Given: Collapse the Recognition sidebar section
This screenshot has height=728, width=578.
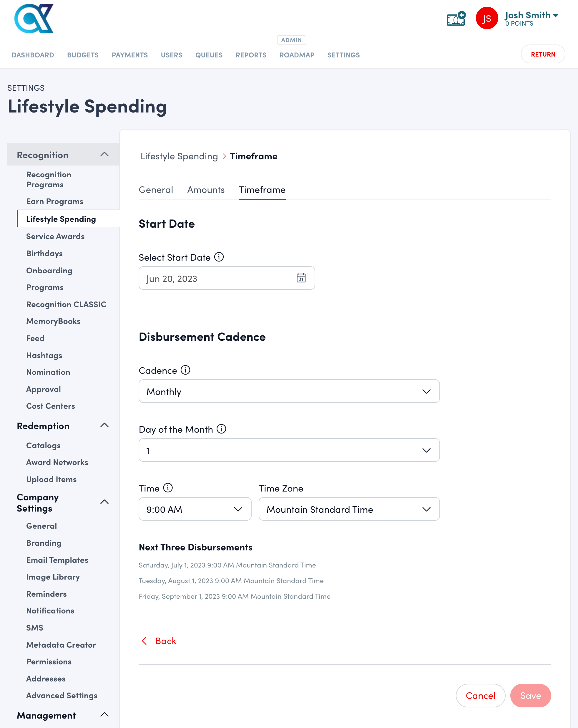Looking at the screenshot, I should 104,155.
